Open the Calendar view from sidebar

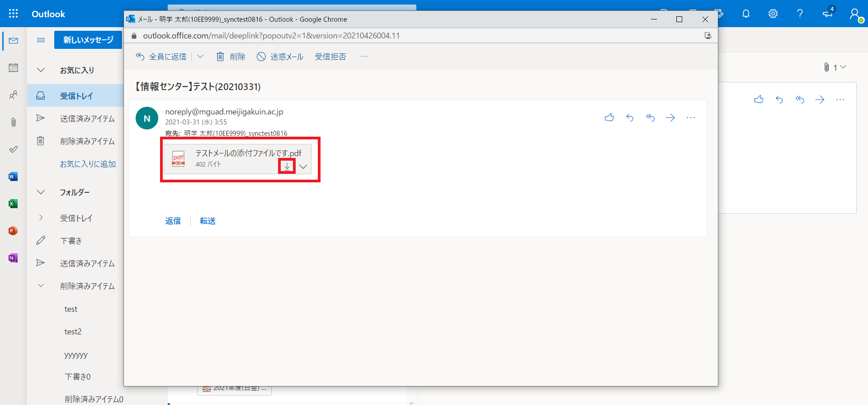[13, 68]
